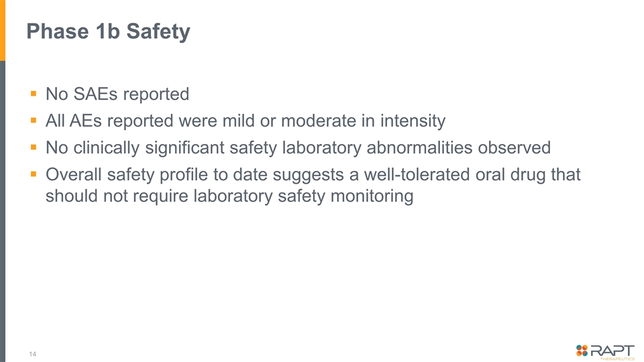Click the orange accent bar beside the title

(x=3, y=30)
